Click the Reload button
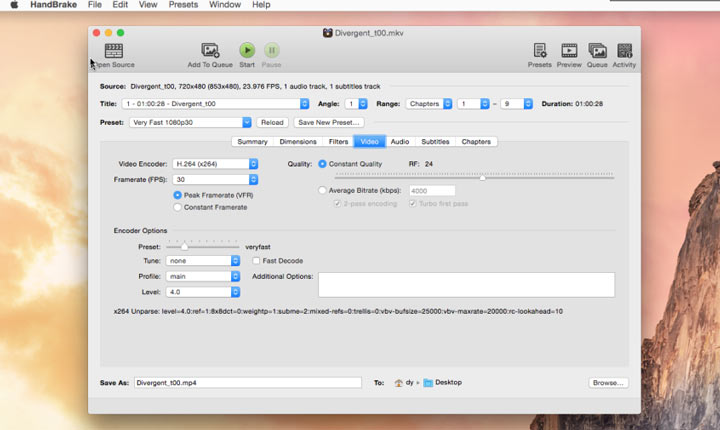The height and width of the screenshot is (430, 720). [272, 123]
